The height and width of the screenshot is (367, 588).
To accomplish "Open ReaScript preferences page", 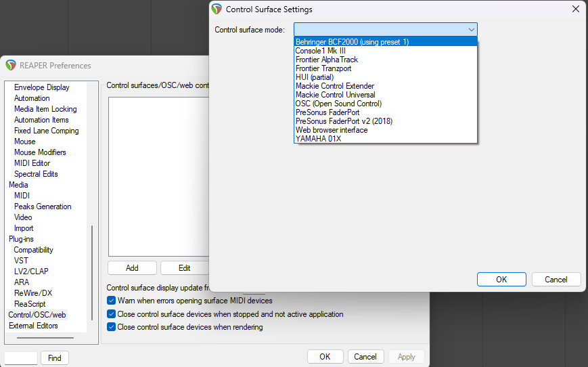I will pyautogui.click(x=30, y=304).
